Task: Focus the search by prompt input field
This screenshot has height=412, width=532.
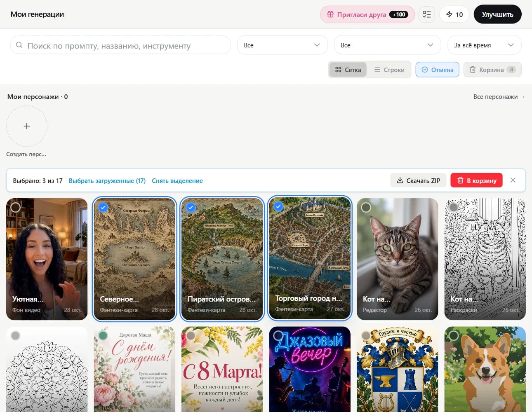Action: (120, 45)
